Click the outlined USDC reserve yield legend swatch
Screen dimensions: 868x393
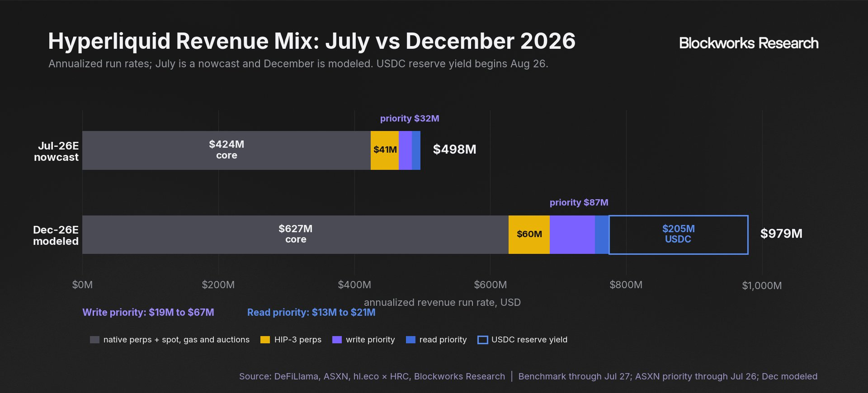click(483, 340)
